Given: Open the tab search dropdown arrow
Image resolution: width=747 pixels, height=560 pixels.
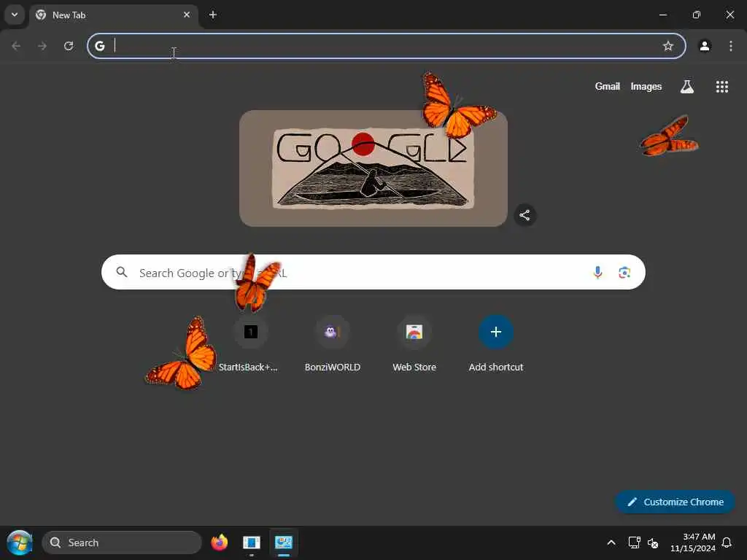Looking at the screenshot, I should coord(15,15).
